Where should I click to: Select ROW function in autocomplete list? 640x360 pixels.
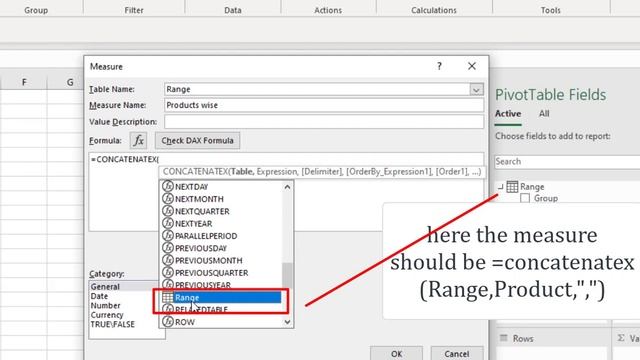click(x=220, y=322)
